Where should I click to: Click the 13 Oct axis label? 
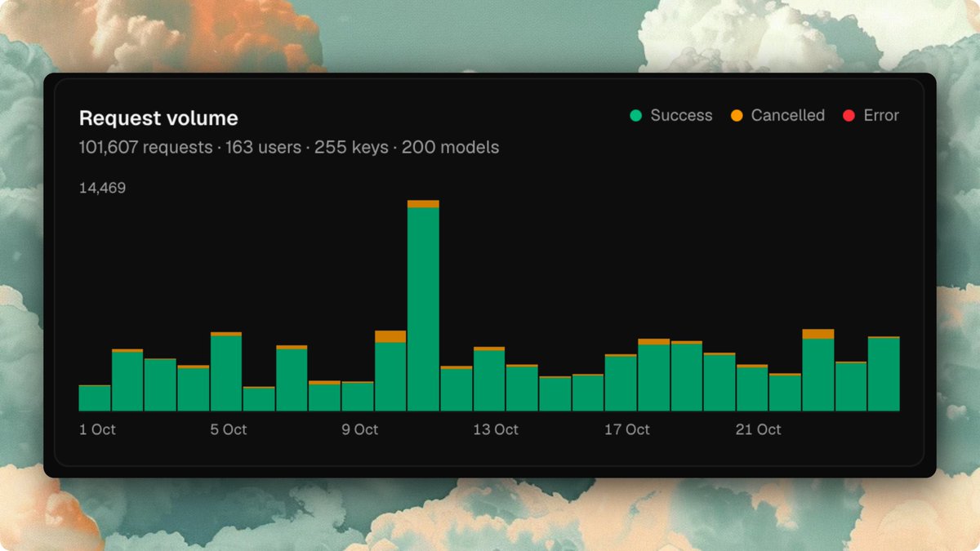coord(496,429)
